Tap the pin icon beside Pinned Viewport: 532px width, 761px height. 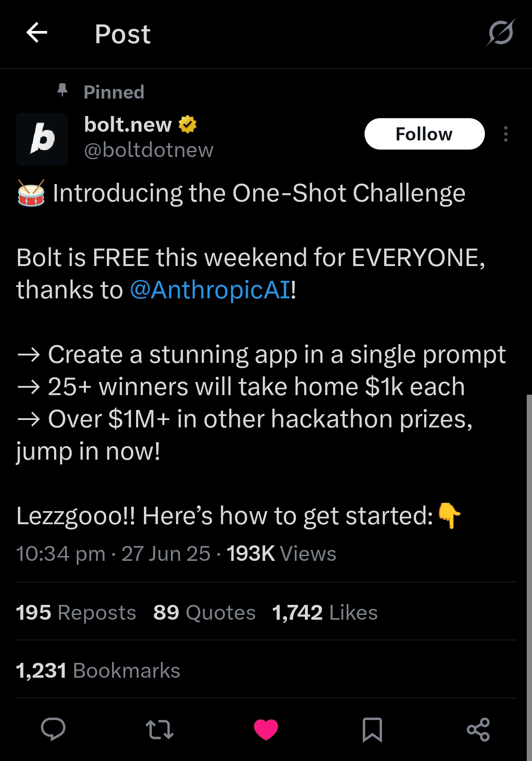click(62, 90)
